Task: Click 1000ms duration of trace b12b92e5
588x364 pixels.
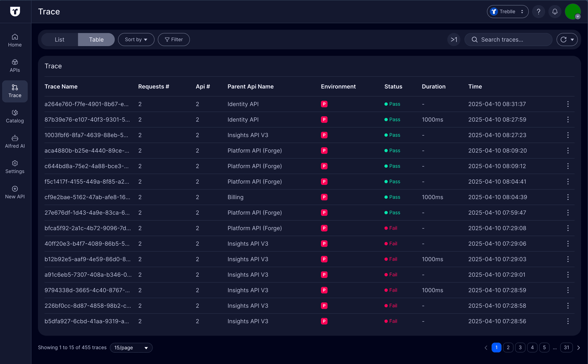Action: coord(432,259)
